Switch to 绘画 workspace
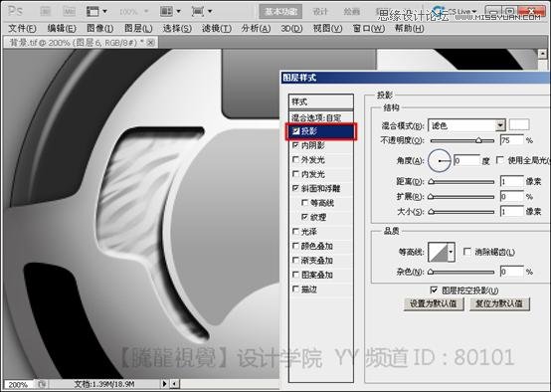This screenshot has width=551, height=392. pos(351,12)
